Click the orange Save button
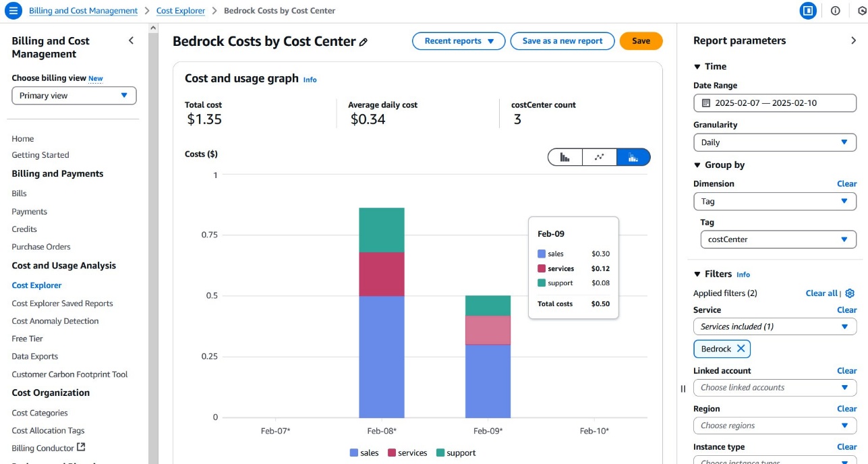Viewport: 868px width, 464px height. click(x=641, y=41)
